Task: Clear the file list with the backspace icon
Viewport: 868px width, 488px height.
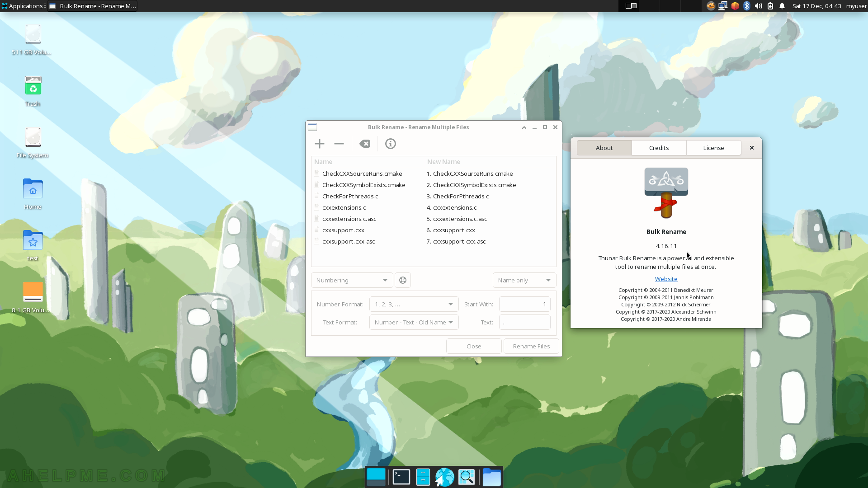Action: point(365,144)
